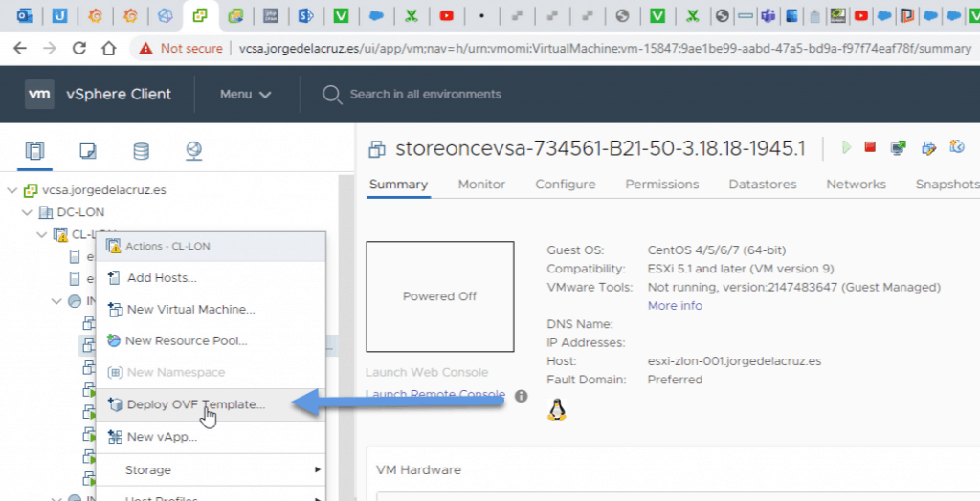Click the More info link
This screenshot has width=980, height=501.
pos(675,305)
